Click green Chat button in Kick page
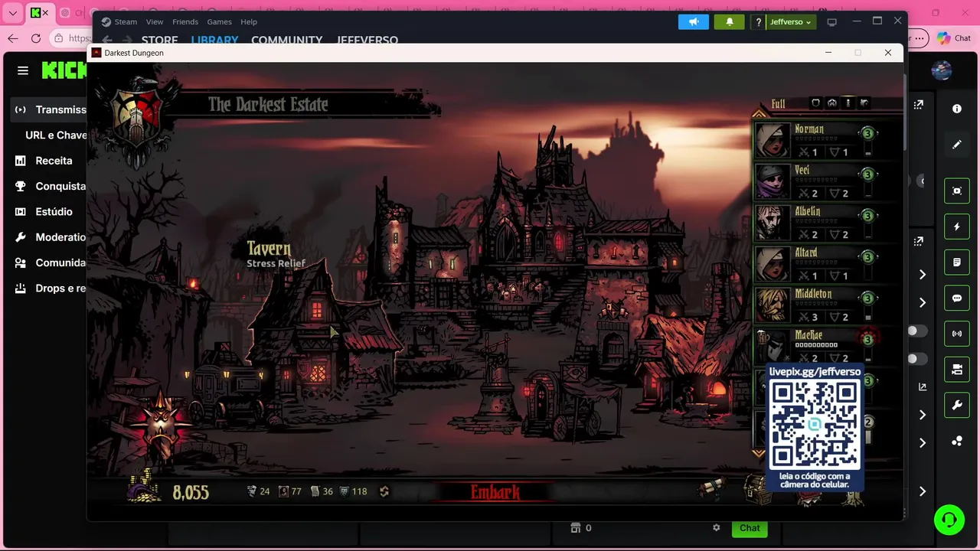The image size is (980, 551). point(750,528)
